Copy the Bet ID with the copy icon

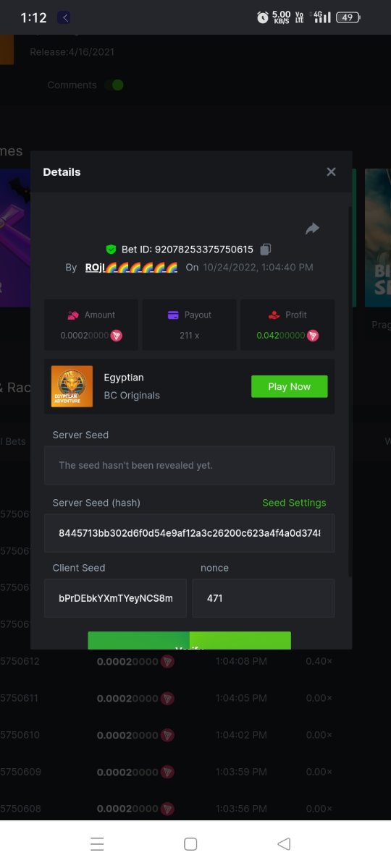click(x=266, y=250)
